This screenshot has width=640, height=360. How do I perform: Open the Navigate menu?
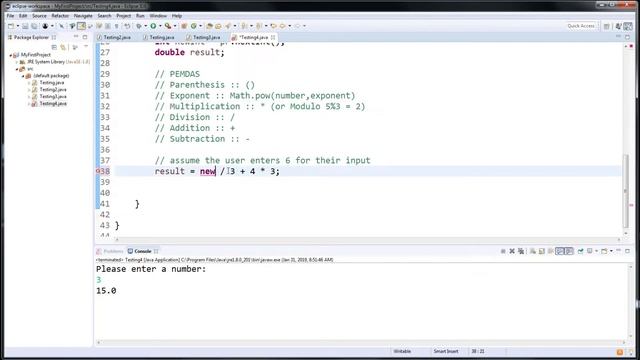[83, 16]
